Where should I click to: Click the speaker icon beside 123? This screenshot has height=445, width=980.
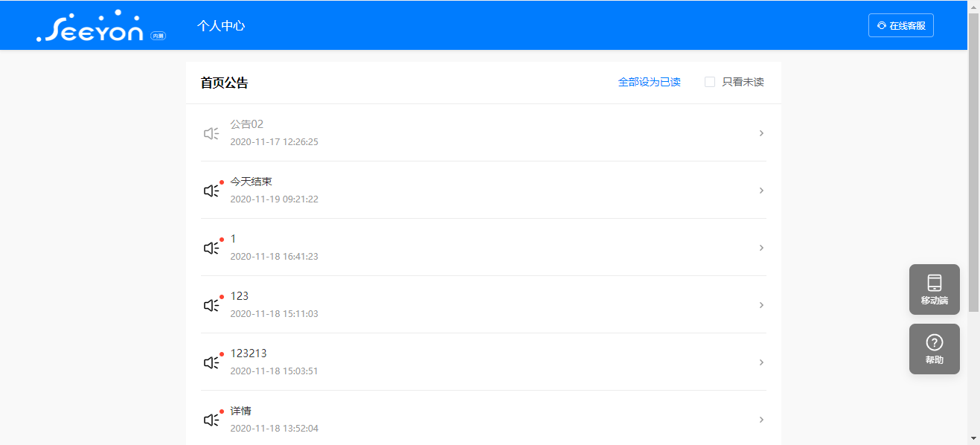click(211, 305)
